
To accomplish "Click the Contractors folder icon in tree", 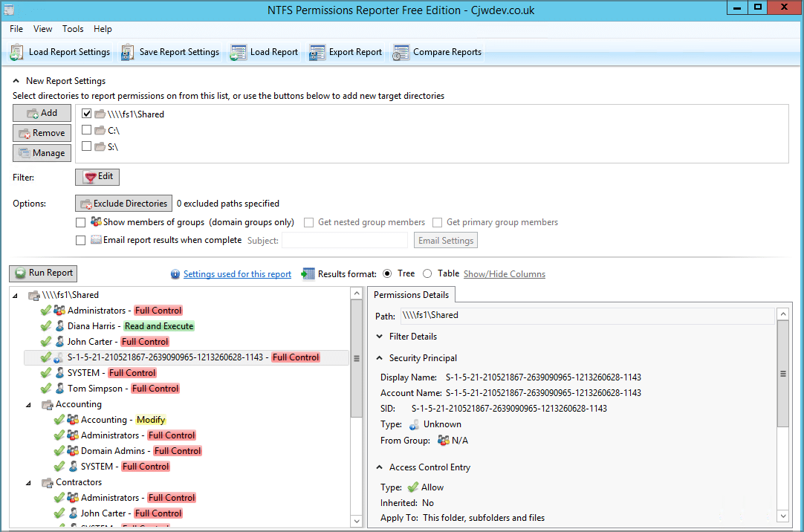I will (x=47, y=482).
